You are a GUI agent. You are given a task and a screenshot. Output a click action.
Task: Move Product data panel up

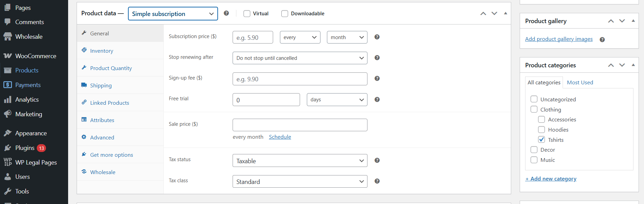483,14
